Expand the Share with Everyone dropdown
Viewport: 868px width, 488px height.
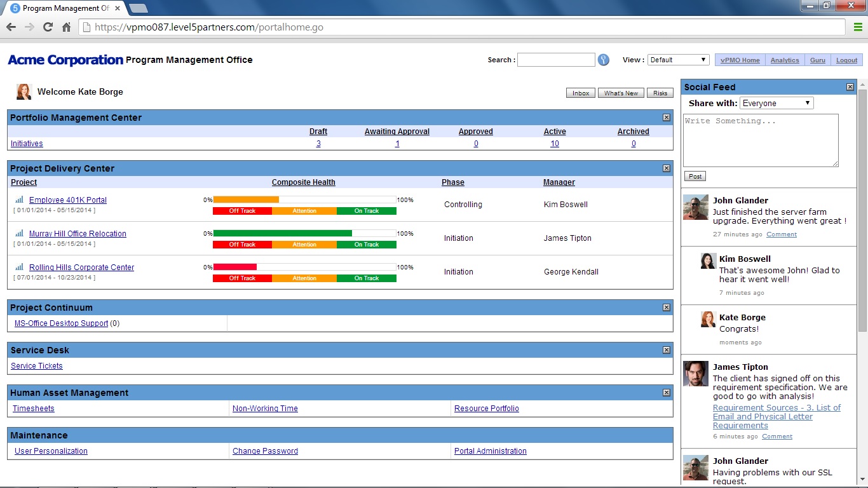tap(776, 103)
